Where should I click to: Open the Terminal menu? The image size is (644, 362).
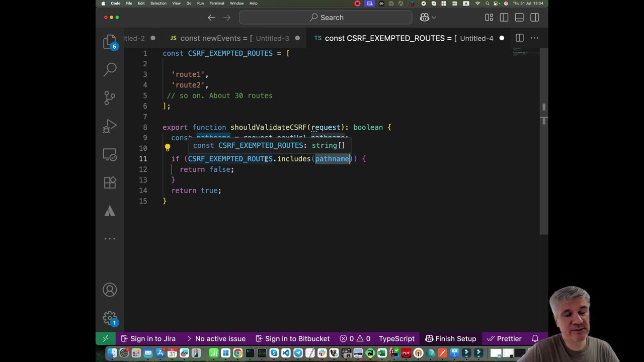point(217,4)
